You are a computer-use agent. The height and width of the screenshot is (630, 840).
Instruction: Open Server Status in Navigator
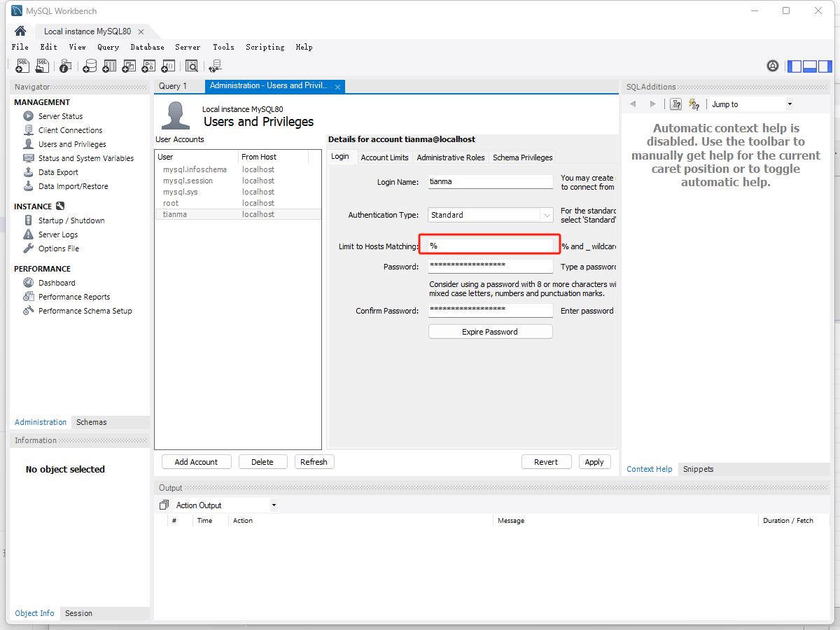coord(60,116)
